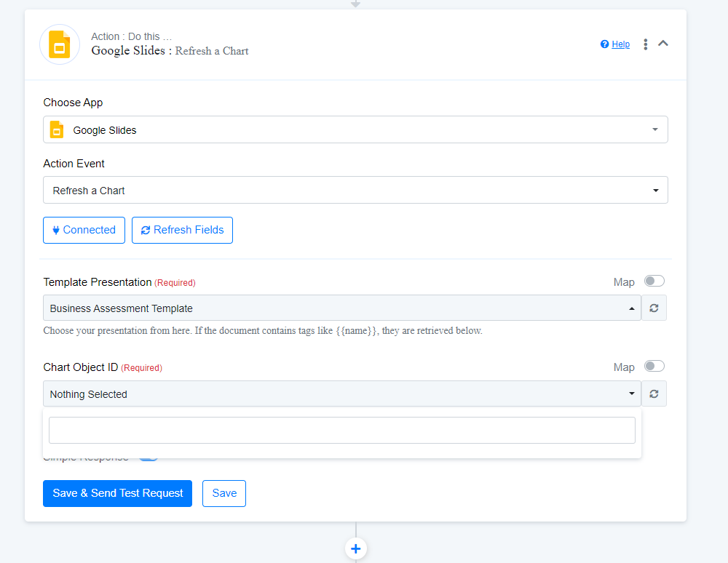Open the three-dot options menu
Image resolution: width=728 pixels, height=563 pixels.
645,44
